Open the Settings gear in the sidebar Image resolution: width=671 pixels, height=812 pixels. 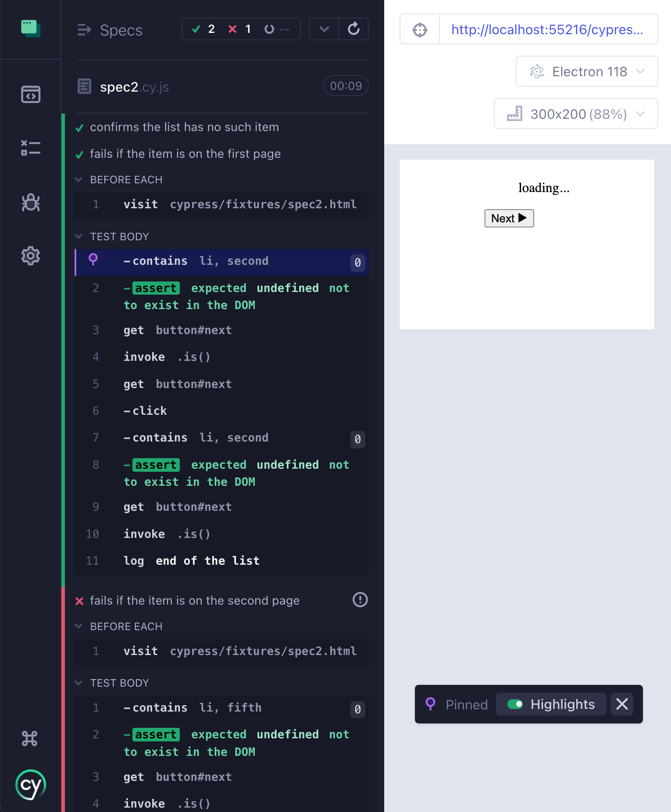31,256
